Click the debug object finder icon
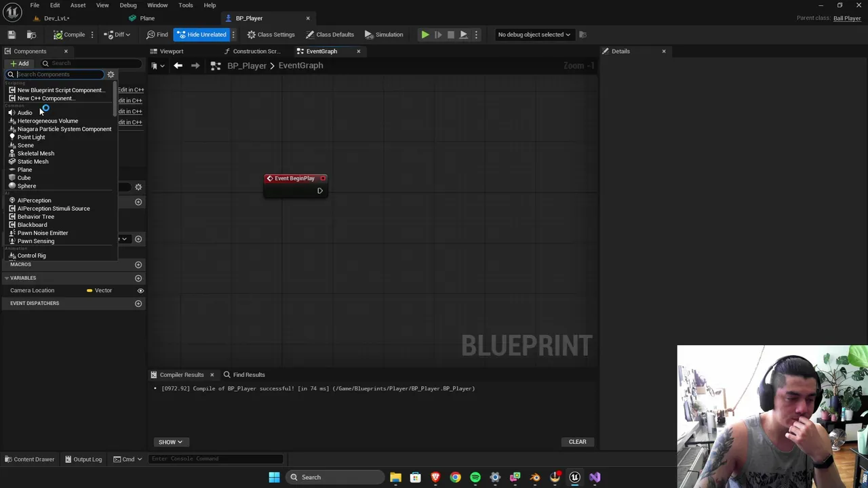The width and height of the screenshot is (868, 488). click(x=583, y=35)
